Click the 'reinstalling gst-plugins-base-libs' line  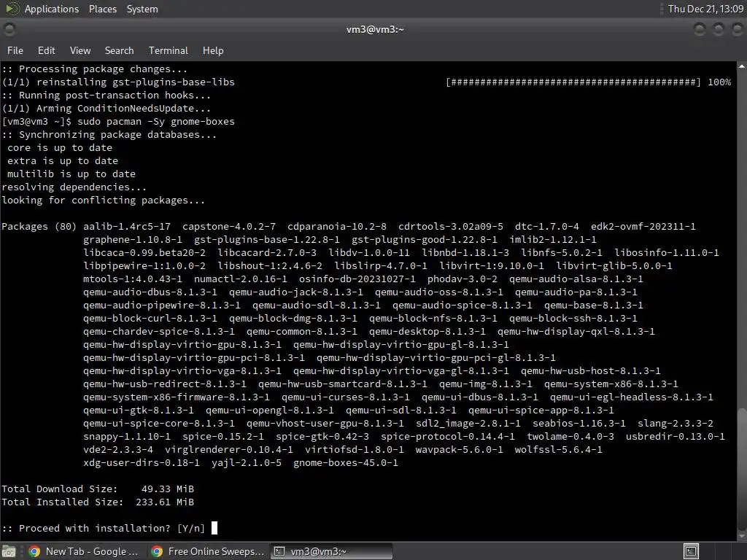click(118, 82)
